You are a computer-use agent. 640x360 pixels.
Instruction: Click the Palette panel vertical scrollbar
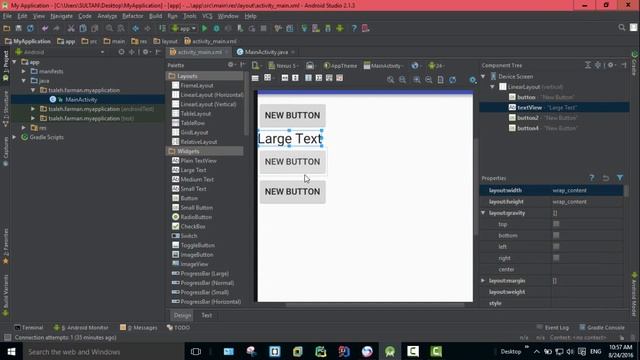[x=246, y=105]
